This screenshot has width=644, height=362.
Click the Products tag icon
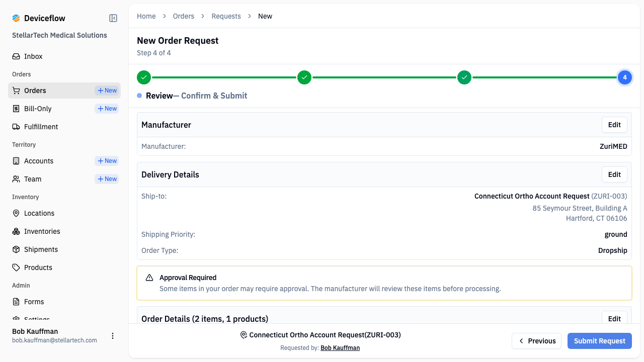click(16, 267)
